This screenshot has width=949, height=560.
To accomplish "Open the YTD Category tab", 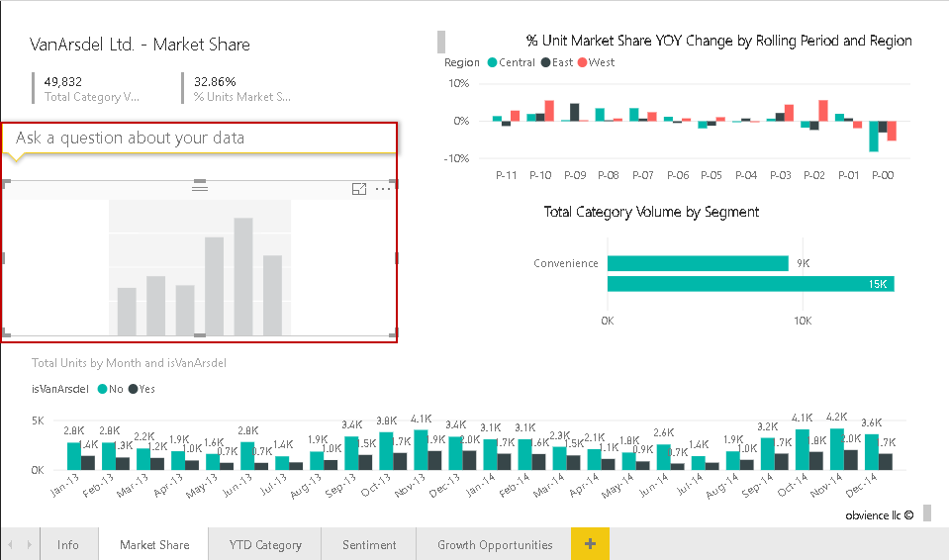I will tap(265, 544).
